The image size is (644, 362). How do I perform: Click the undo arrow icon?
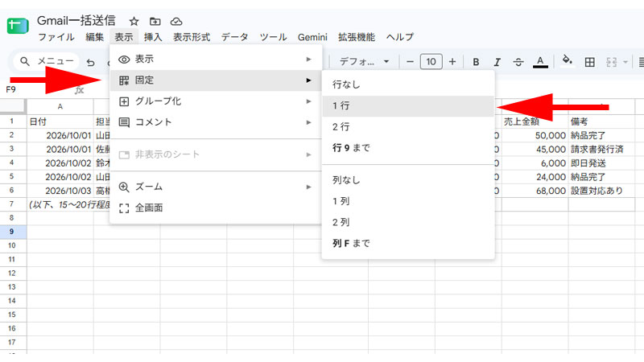[x=91, y=63]
